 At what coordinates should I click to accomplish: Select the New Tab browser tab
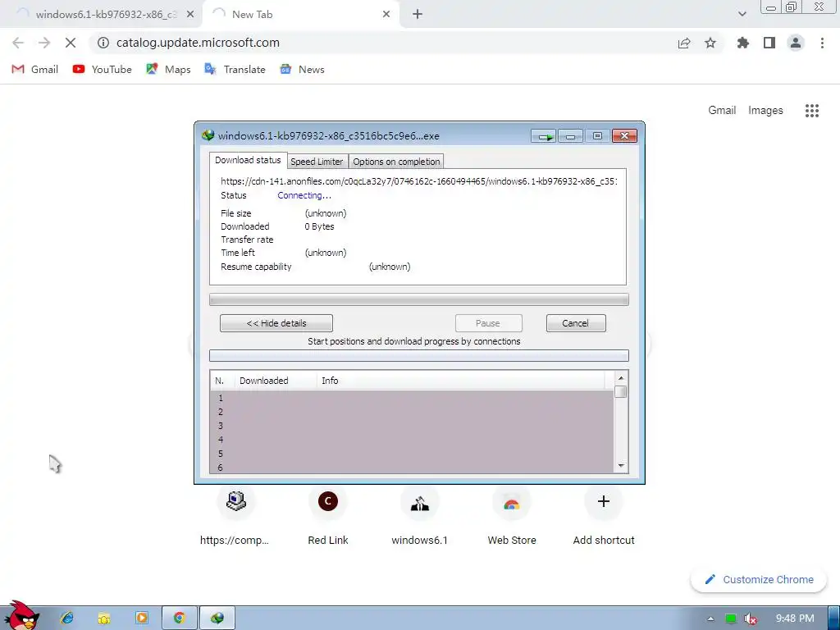300,15
